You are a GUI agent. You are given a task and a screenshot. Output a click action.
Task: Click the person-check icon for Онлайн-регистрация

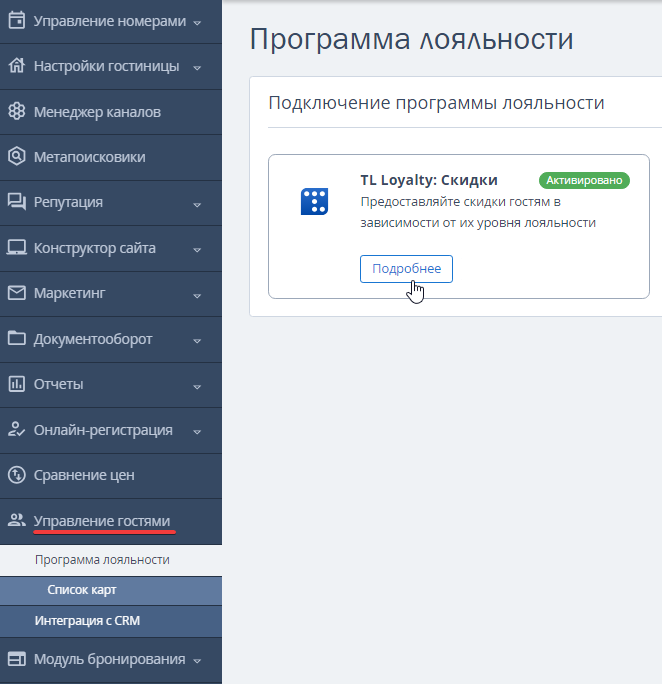(x=17, y=429)
